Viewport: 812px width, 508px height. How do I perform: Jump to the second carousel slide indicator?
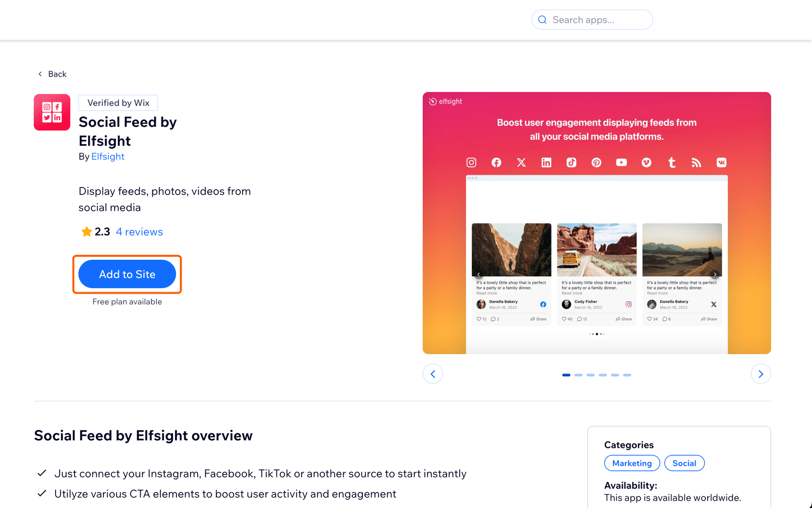coord(578,375)
